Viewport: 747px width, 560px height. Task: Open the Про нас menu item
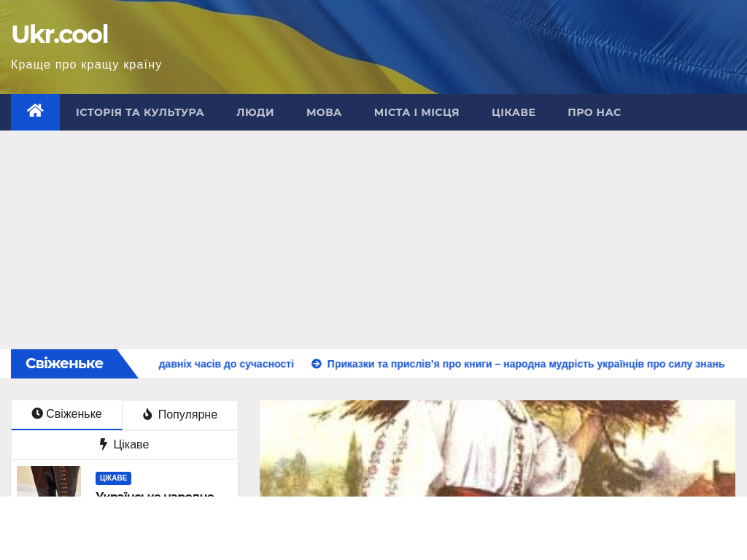click(x=594, y=112)
